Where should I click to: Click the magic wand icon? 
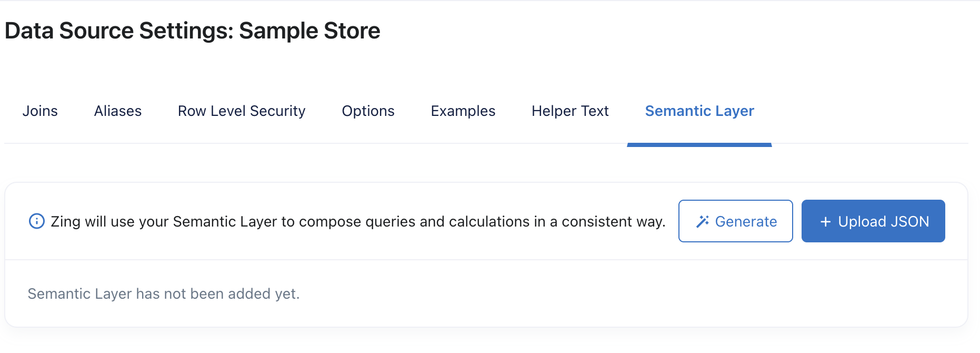[x=703, y=221]
